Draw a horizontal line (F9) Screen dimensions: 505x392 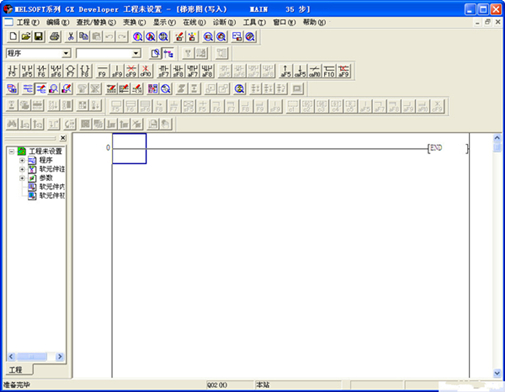point(102,71)
